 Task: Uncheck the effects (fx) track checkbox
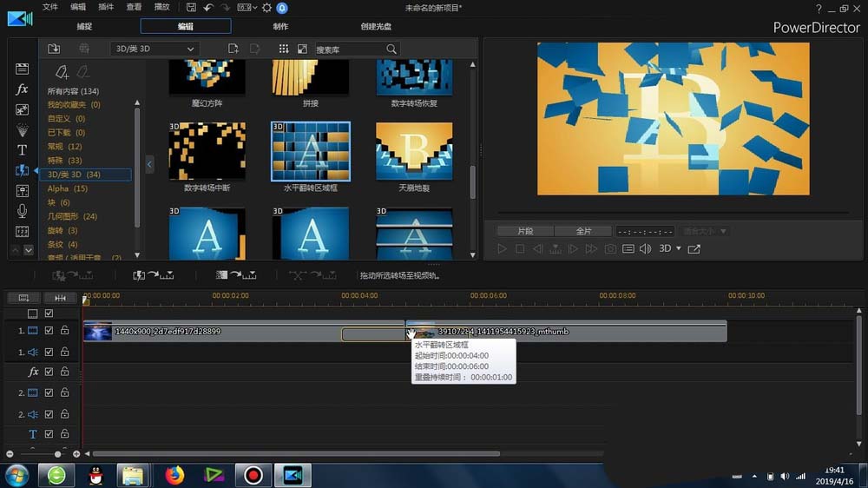point(49,372)
